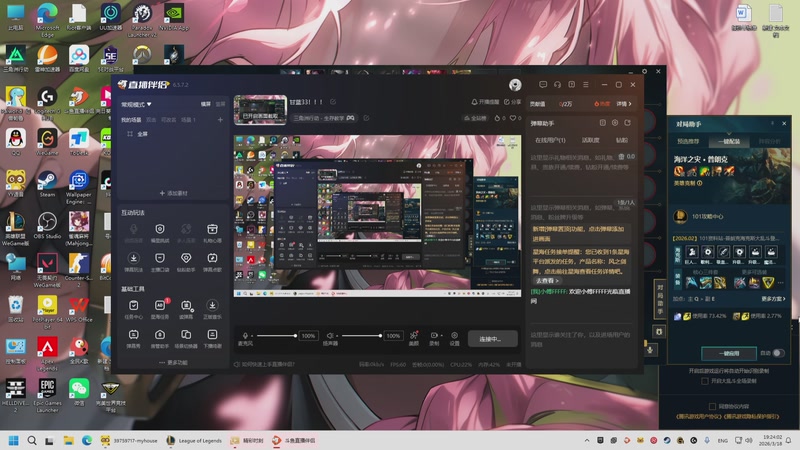Open the 场景 1 scene tab

click(x=188, y=120)
